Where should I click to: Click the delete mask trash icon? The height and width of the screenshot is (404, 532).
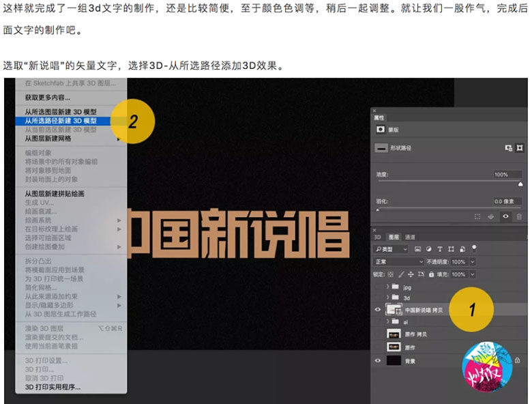pos(519,216)
